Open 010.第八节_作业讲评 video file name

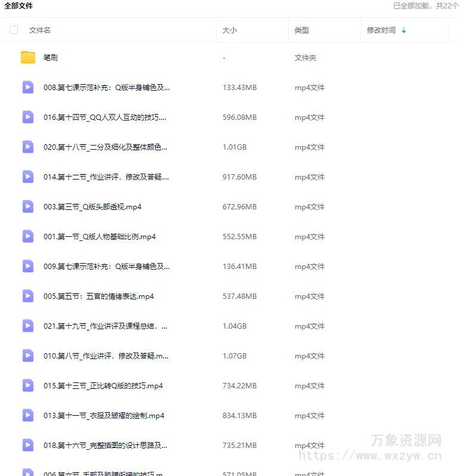(x=106, y=356)
